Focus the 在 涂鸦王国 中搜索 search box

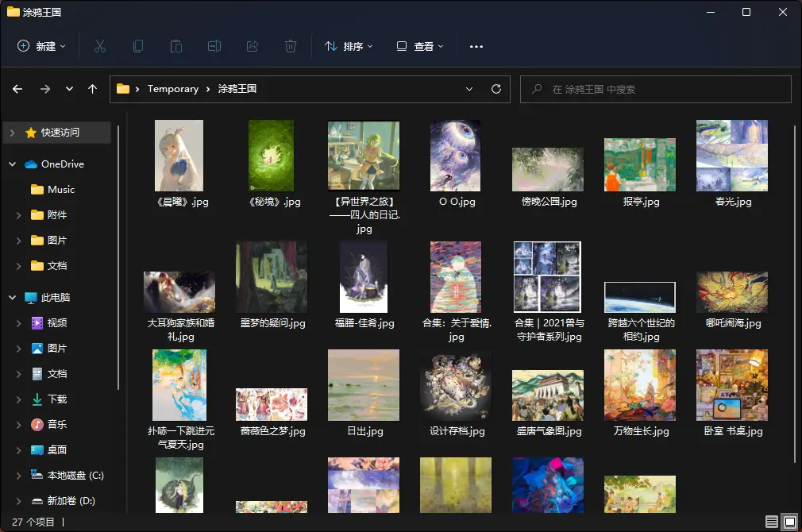click(656, 90)
